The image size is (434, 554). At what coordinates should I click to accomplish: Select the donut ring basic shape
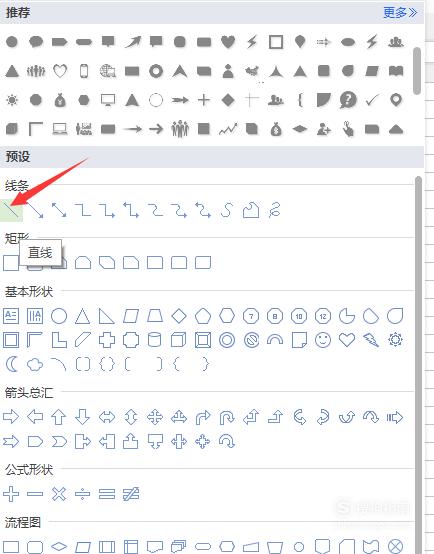pos(227,340)
